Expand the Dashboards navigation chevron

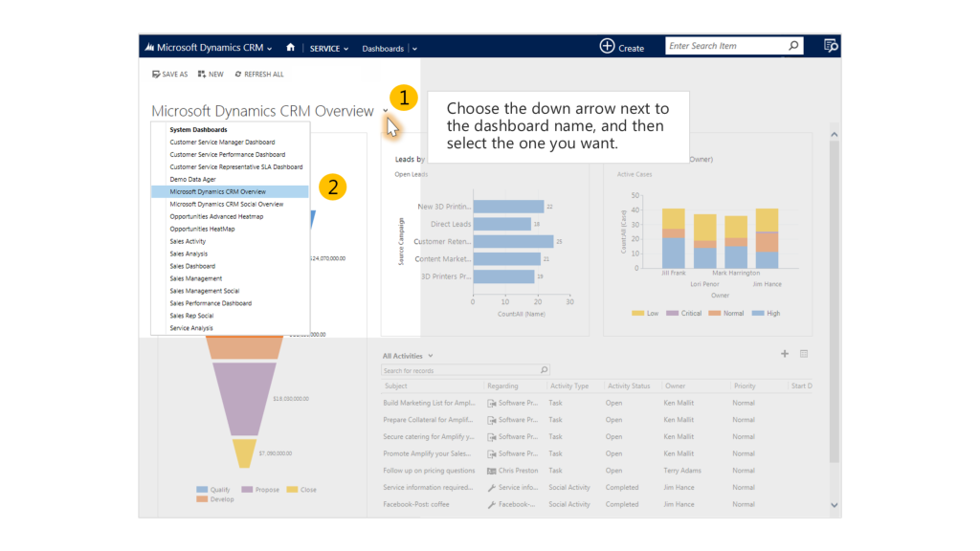pyautogui.click(x=414, y=46)
